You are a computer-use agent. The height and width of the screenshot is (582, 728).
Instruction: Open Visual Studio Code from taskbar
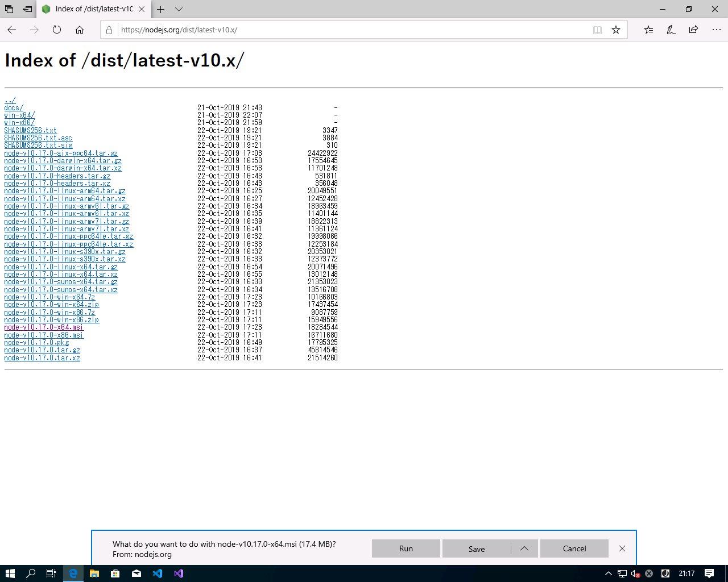158,573
